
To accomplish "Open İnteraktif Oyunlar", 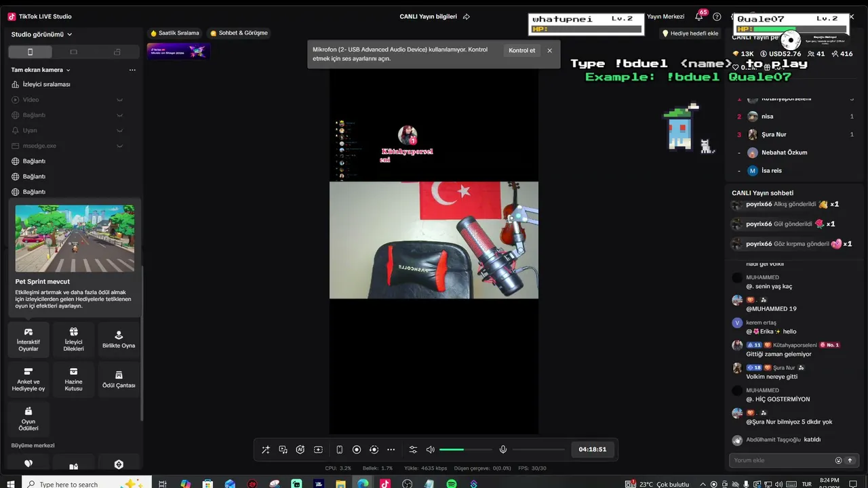I will [28, 340].
